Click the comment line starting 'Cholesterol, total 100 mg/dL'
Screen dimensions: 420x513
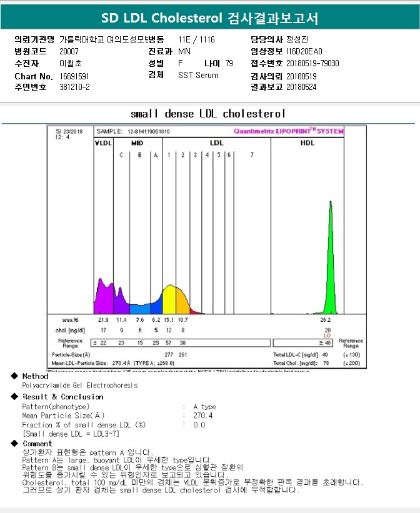point(192,482)
